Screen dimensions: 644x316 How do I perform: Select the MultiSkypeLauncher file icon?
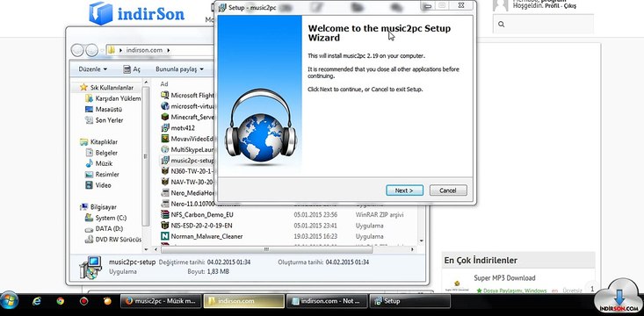(x=165, y=149)
